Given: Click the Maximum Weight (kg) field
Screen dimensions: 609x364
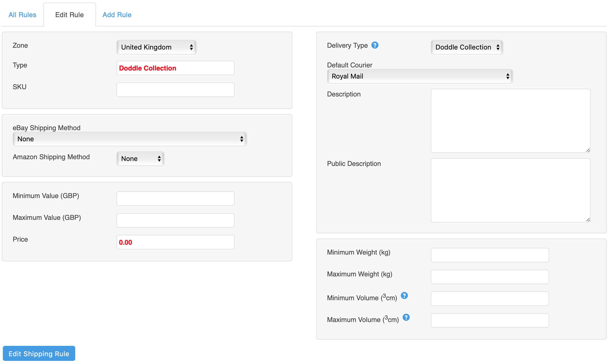Looking at the screenshot, I should pos(490,277).
